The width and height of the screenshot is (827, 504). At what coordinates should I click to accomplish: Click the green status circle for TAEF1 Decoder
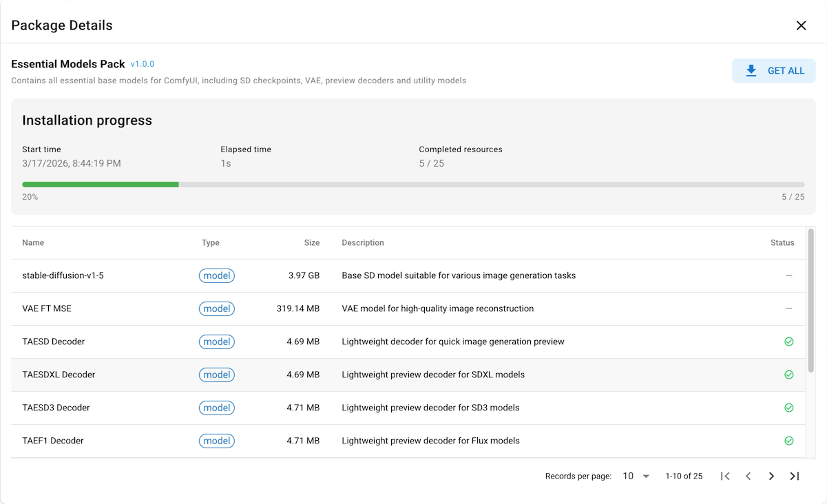pyautogui.click(x=789, y=441)
